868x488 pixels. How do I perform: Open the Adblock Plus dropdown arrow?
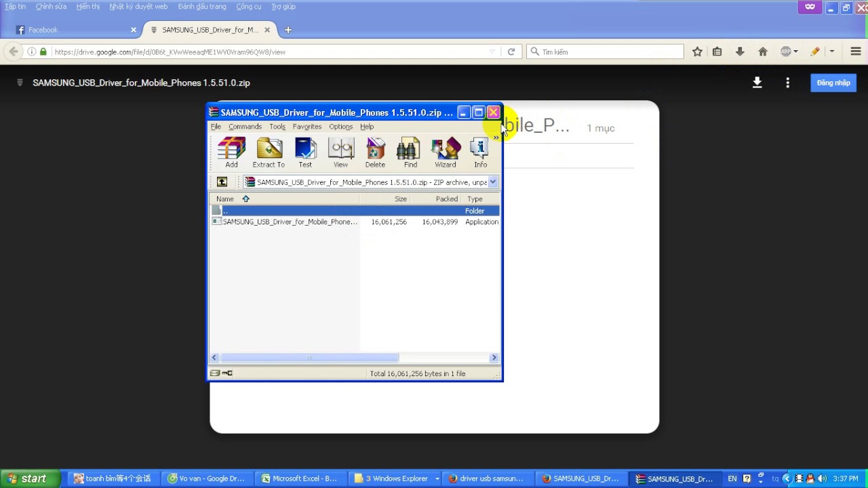(x=795, y=52)
